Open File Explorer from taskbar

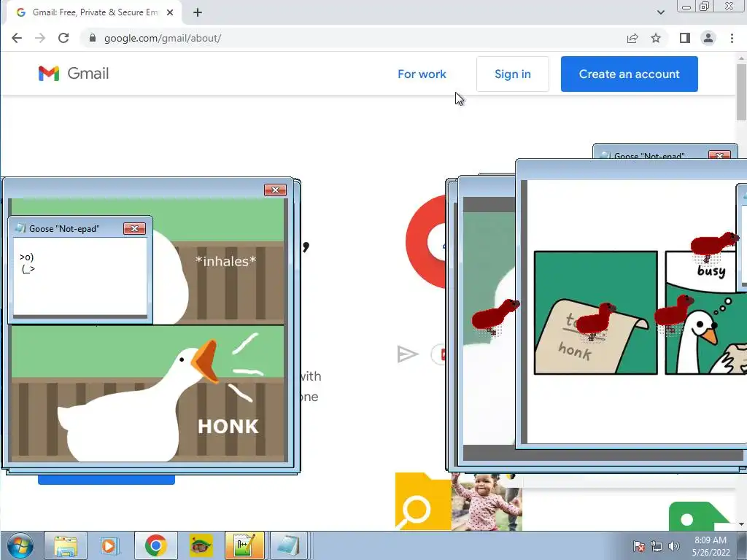[x=66, y=545]
